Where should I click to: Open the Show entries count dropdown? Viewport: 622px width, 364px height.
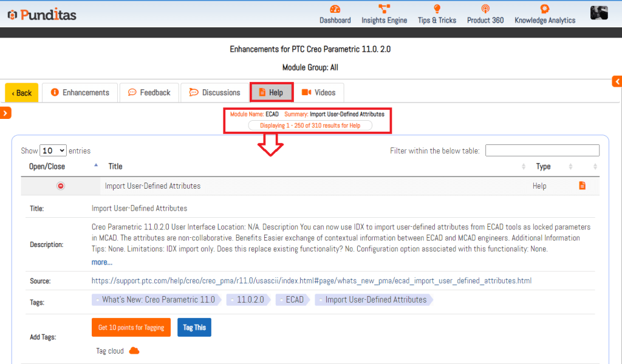coord(53,150)
